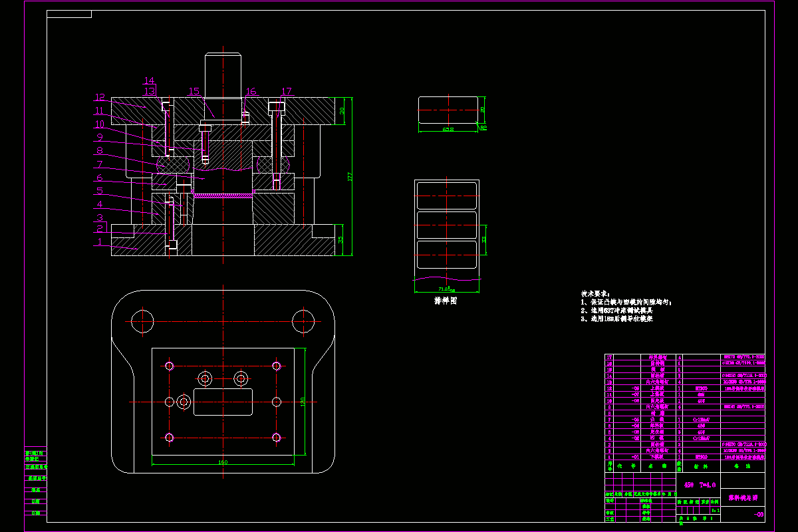Select callout number 8 in the section view
Image resolution: width=798 pixels, height=532 pixels.
[x=100, y=151]
